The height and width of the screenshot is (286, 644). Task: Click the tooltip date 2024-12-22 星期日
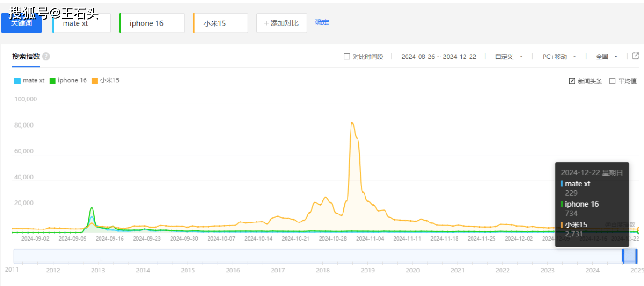pos(592,172)
